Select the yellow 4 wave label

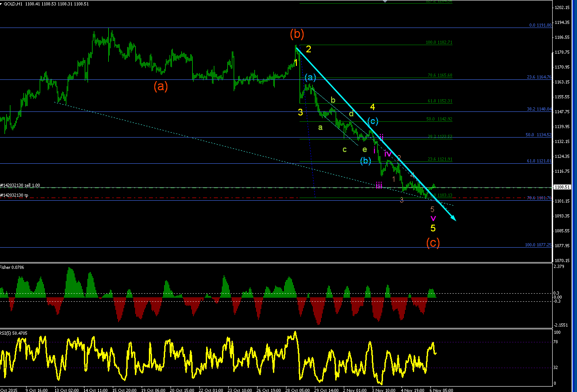point(373,107)
